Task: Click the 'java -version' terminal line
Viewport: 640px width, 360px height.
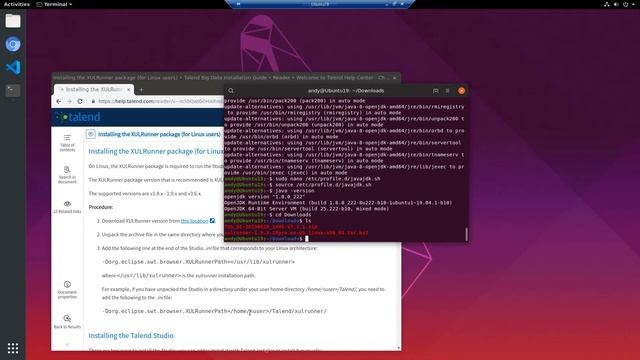Action: [x=269, y=191]
